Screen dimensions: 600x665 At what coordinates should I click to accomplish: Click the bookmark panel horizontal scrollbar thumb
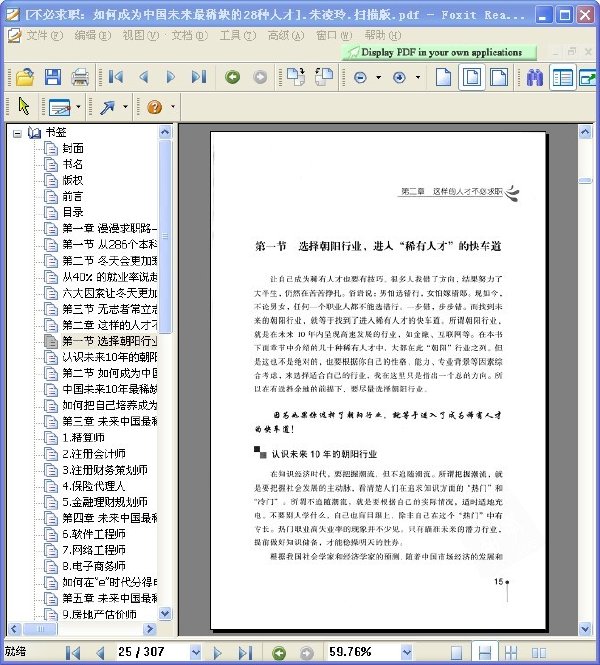[41, 629]
